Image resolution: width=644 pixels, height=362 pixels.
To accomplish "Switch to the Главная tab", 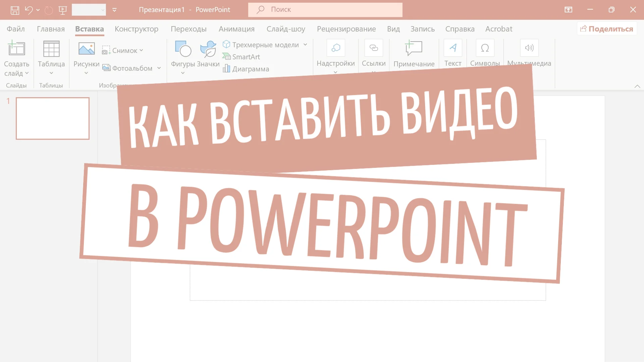I will pyautogui.click(x=51, y=29).
